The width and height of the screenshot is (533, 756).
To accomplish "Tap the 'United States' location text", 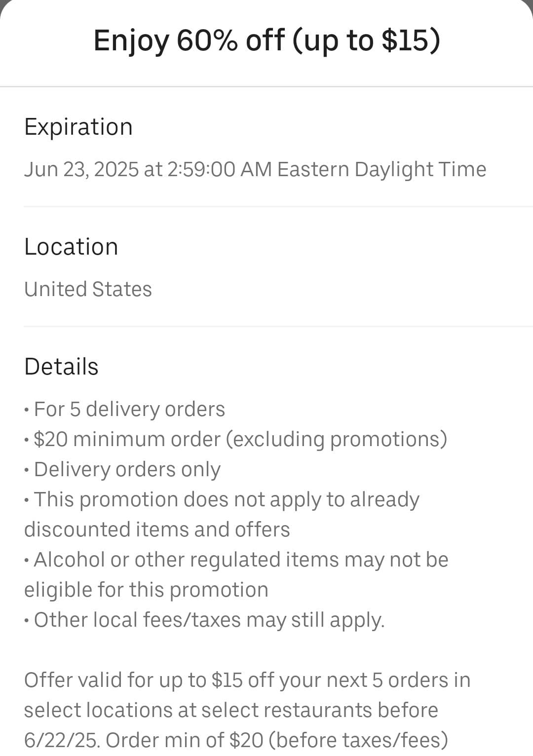I will [88, 289].
